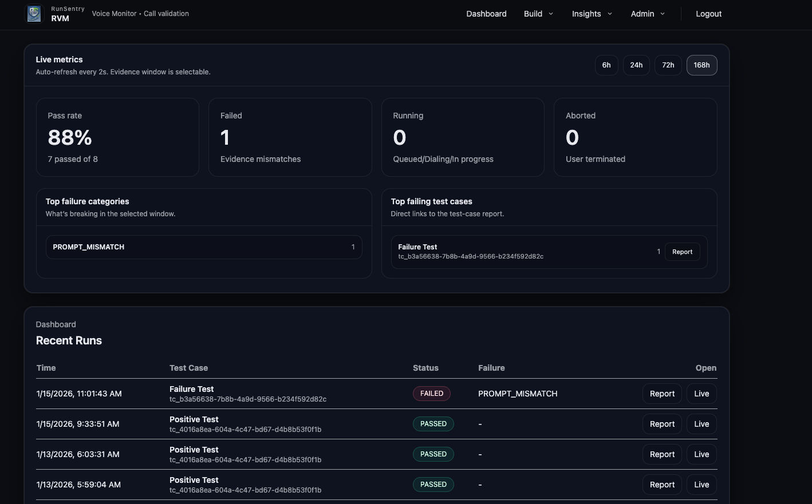Click Report on the FAILED run row
This screenshot has height=504, width=812.
pyautogui.click(x=662, y=393)
